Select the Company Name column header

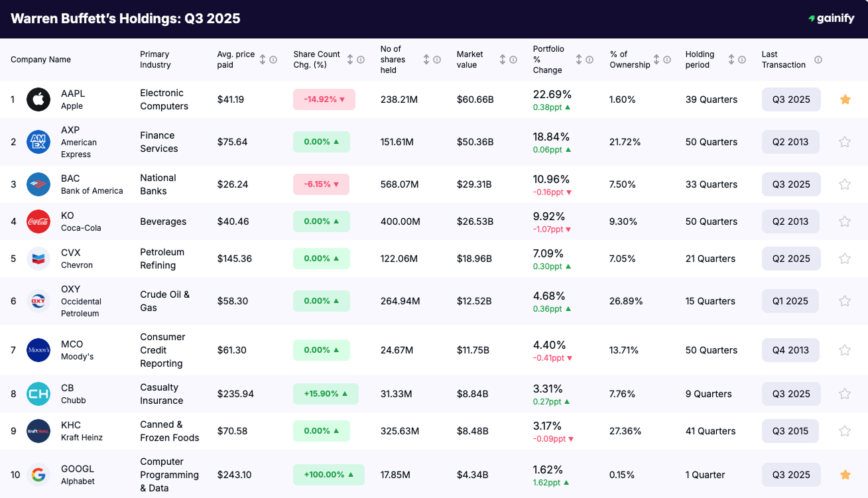[40, 59]
